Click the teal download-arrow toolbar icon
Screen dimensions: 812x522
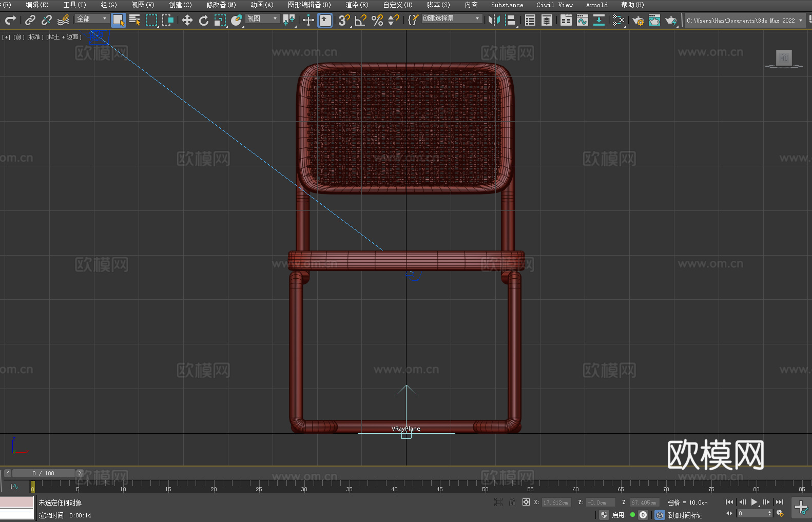(599, 20)
